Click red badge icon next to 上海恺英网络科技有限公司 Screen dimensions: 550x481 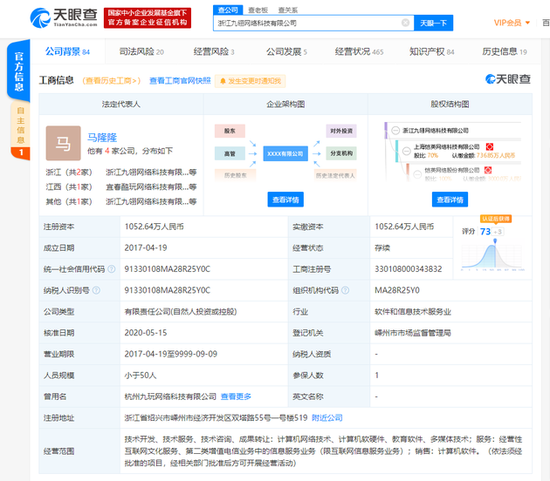pyautogui.click(x=489, y=147)
